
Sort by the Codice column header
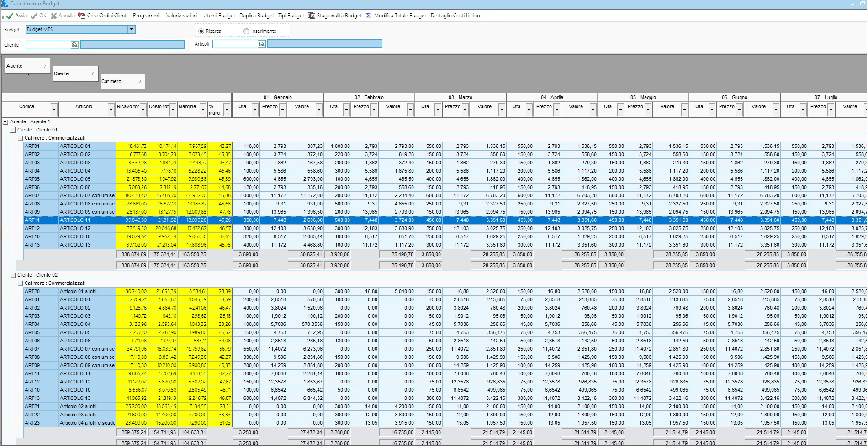tap(26, 107)
